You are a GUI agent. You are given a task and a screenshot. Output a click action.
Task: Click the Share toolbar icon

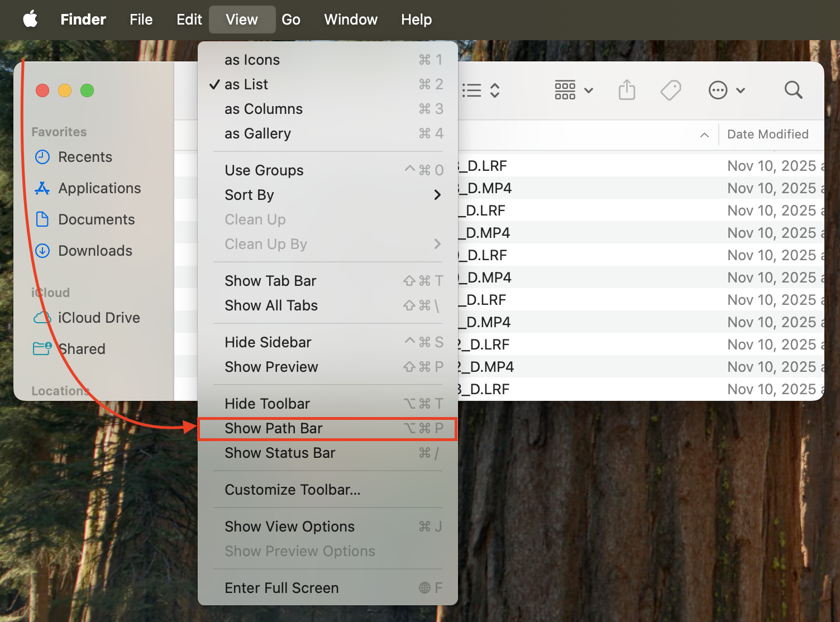click(627, 90)
